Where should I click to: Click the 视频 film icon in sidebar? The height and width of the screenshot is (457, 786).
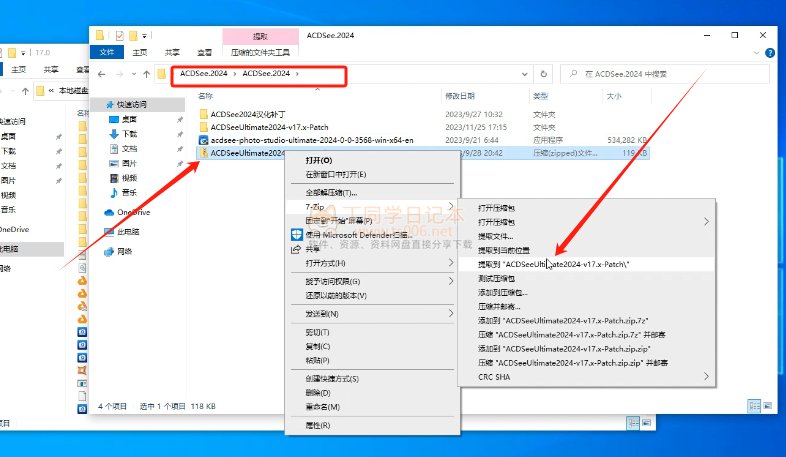tap(114, 178)
